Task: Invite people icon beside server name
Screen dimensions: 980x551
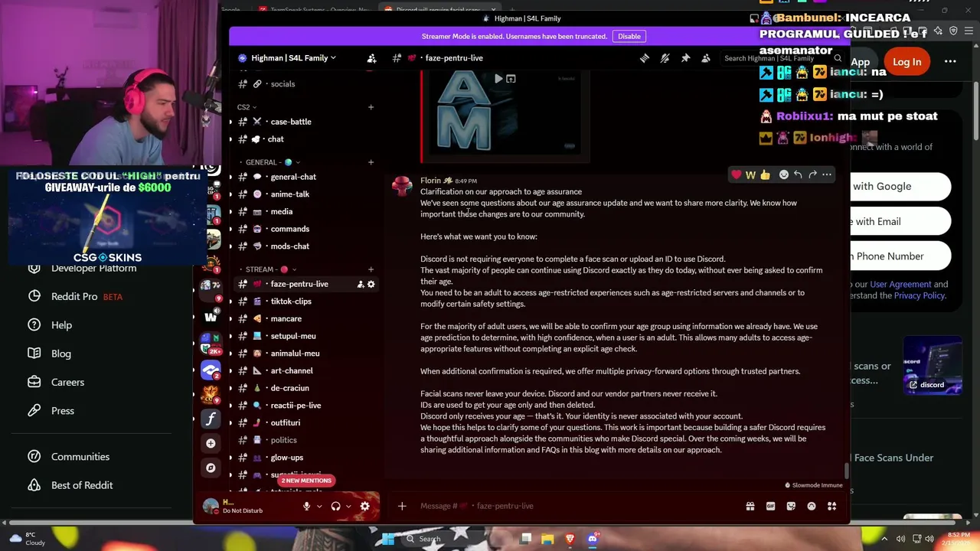Action: point(371,58)
